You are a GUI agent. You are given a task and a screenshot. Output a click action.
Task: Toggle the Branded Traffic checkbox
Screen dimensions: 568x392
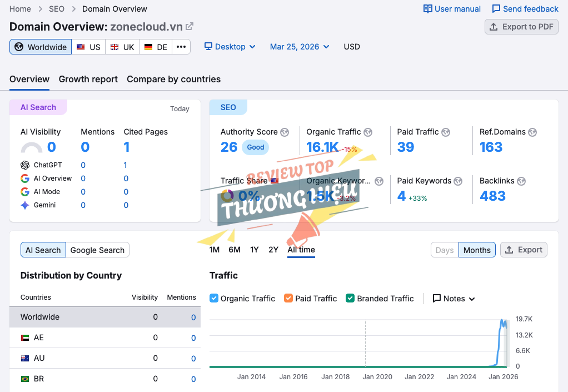[350, 298]
